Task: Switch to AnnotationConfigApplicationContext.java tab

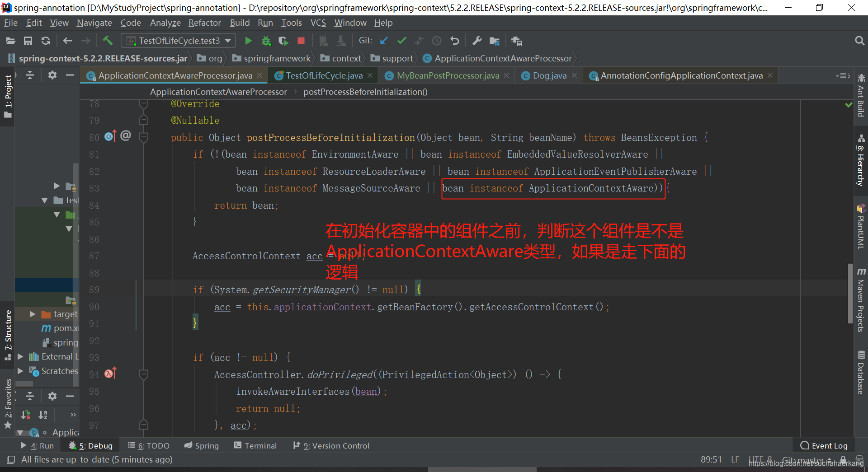Action: coord(681,76)
